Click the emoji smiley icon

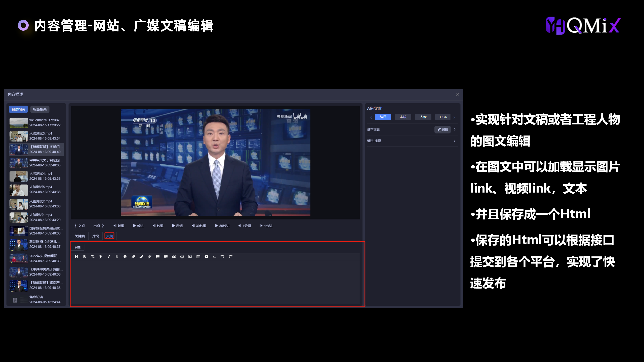tap(182, 257)
